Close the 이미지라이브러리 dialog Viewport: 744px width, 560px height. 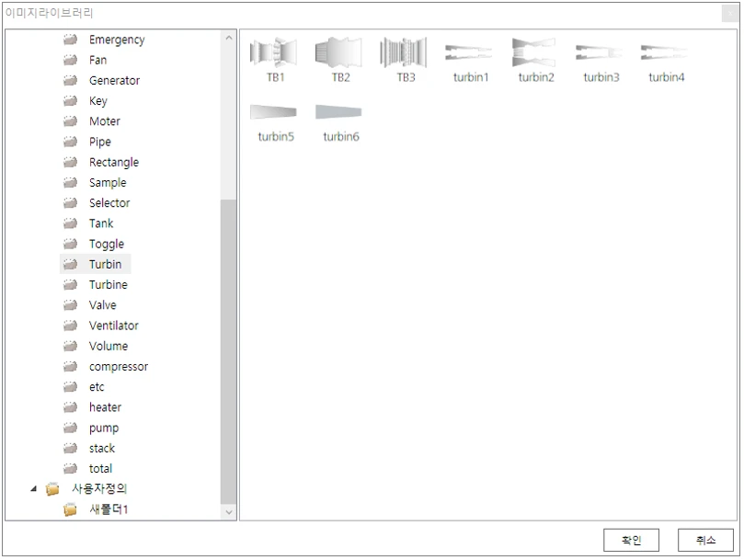tap(730, 13)
